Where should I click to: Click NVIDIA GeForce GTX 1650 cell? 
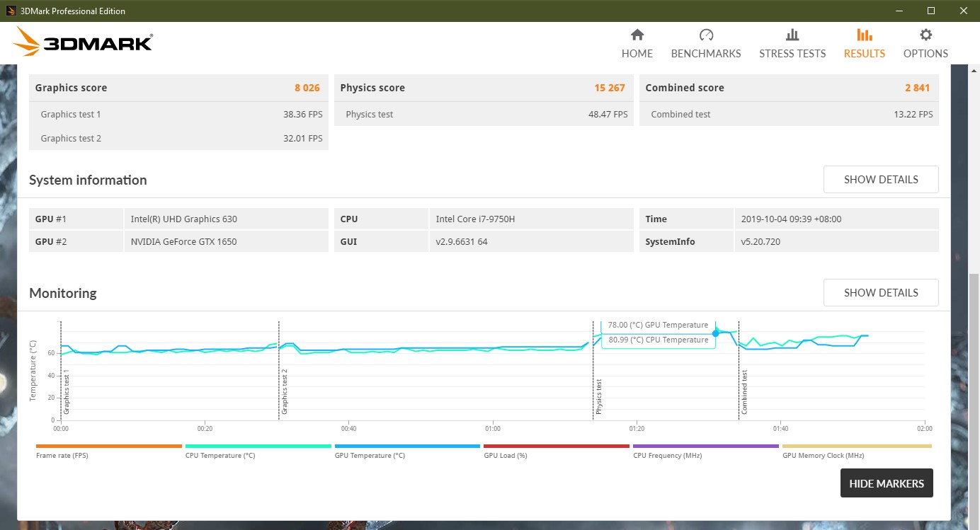point(226,241)
